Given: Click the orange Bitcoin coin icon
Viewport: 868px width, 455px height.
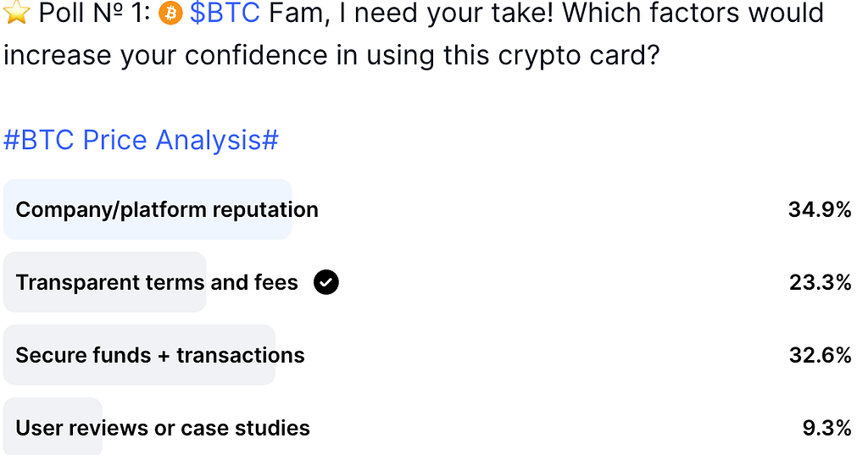Looking at the screenshot, I should coord(170,14).
